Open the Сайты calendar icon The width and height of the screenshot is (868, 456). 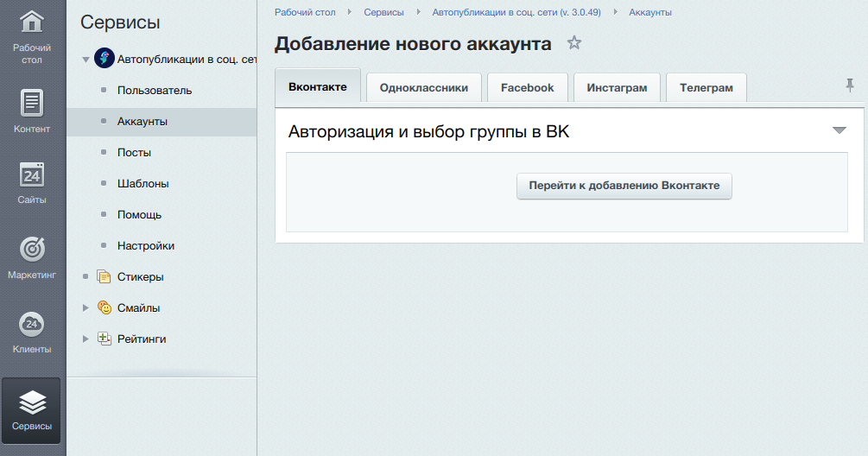[x=32, y=175]
